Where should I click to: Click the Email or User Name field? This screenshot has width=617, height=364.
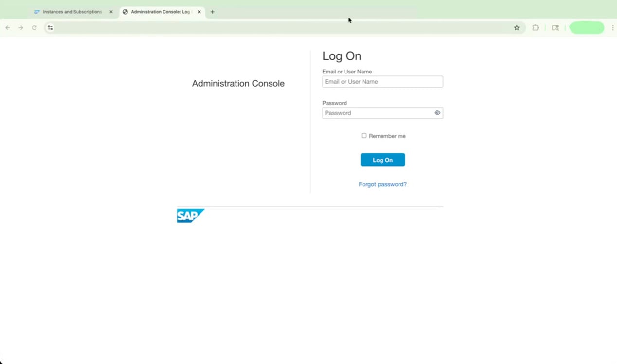382,82
